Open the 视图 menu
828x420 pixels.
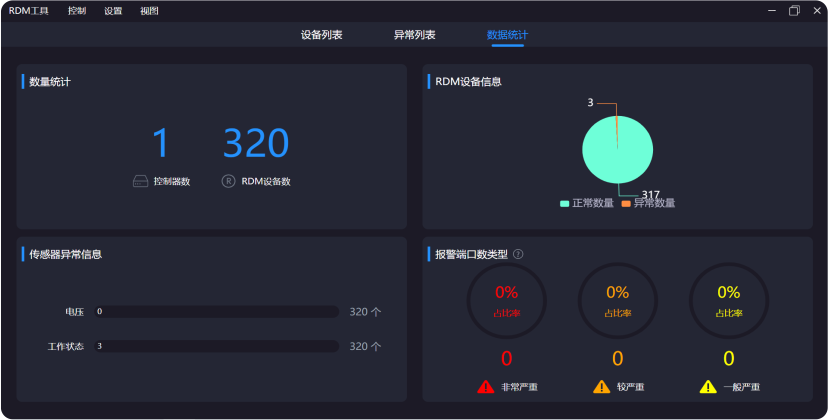[x=149, y=11]
